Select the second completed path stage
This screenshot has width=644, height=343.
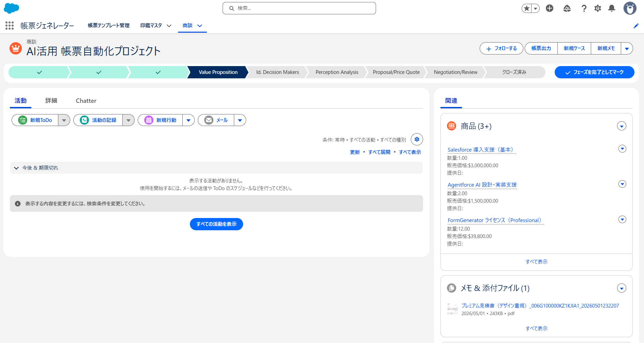pos(99,72)
